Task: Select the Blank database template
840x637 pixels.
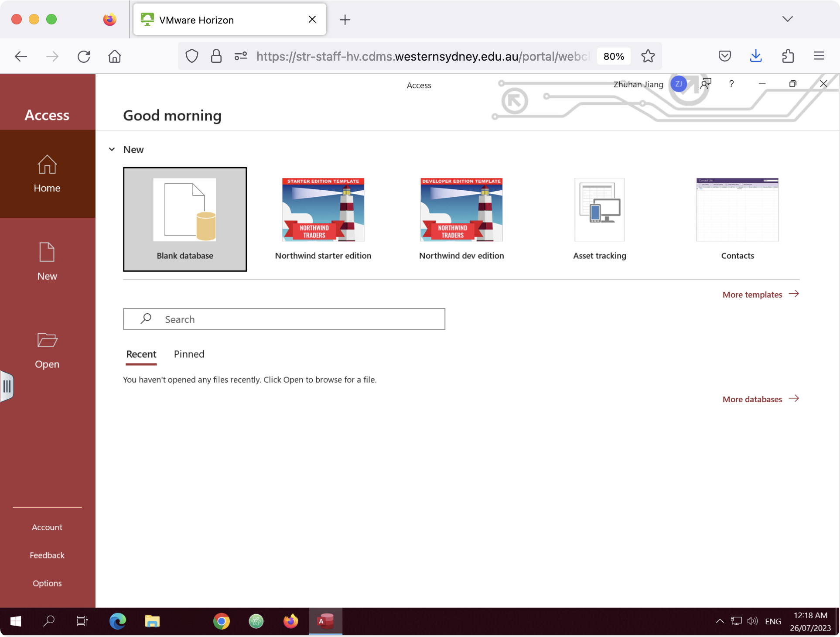Action: coord(185,219)
